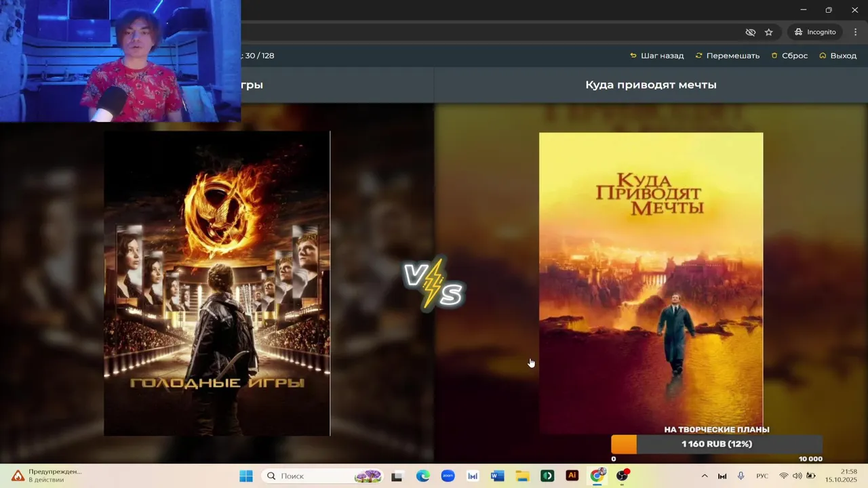Open Adobe Illustrator from the taskbar
Viewport: 868px width, 488px height.
[x=572, y=476]
